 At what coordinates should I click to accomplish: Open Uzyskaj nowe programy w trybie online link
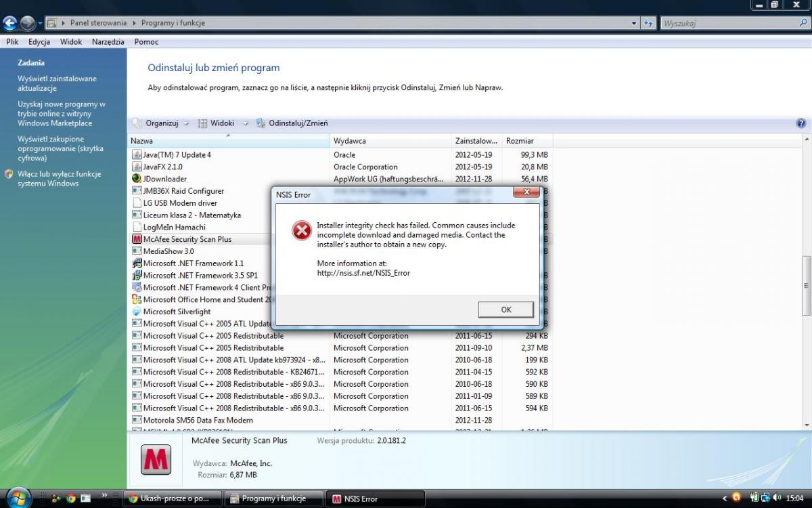(x=62, y=114)
